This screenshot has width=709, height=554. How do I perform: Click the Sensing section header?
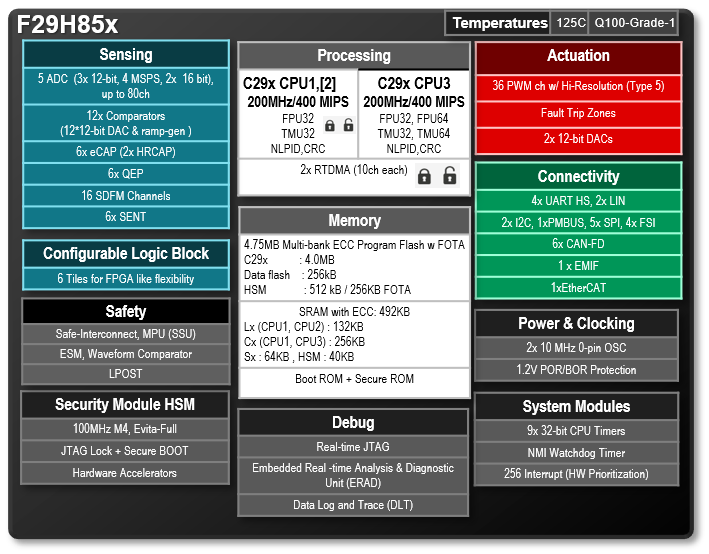pos(126,54)
